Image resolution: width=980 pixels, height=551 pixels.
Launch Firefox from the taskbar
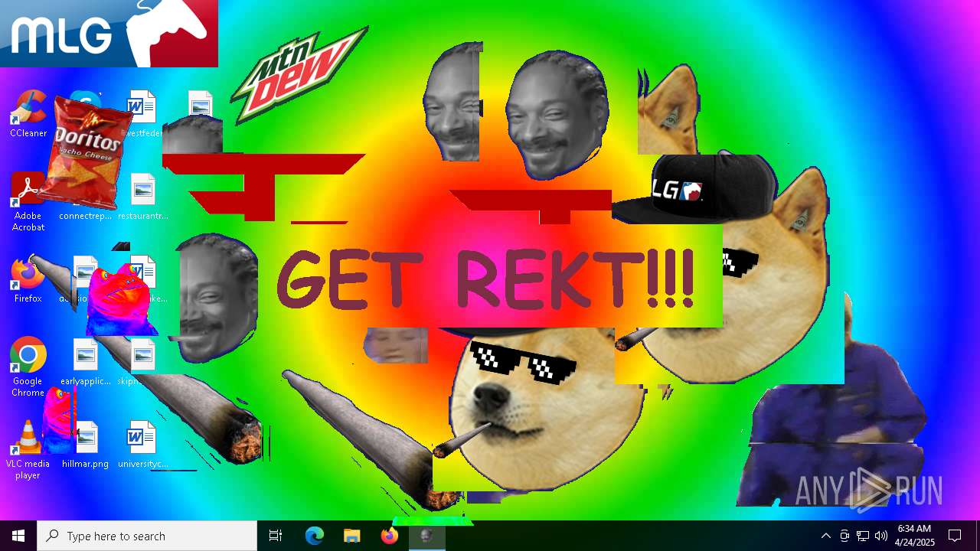[x=389, y=536]
